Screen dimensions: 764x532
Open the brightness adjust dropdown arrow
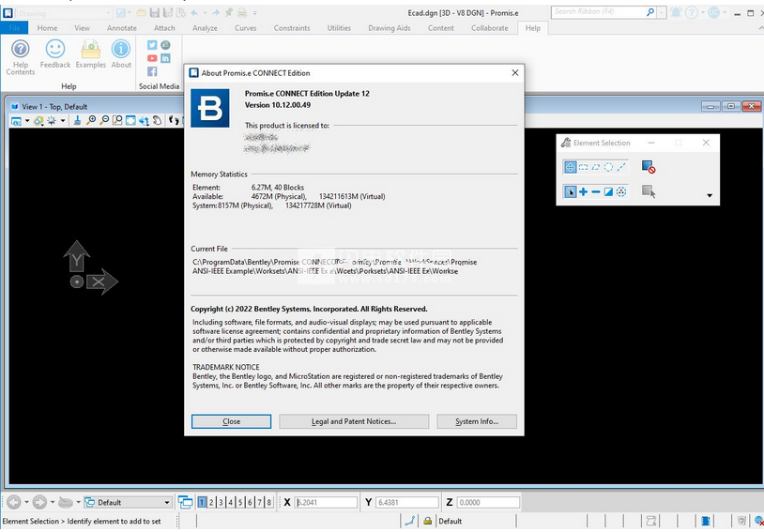(63, 120)
